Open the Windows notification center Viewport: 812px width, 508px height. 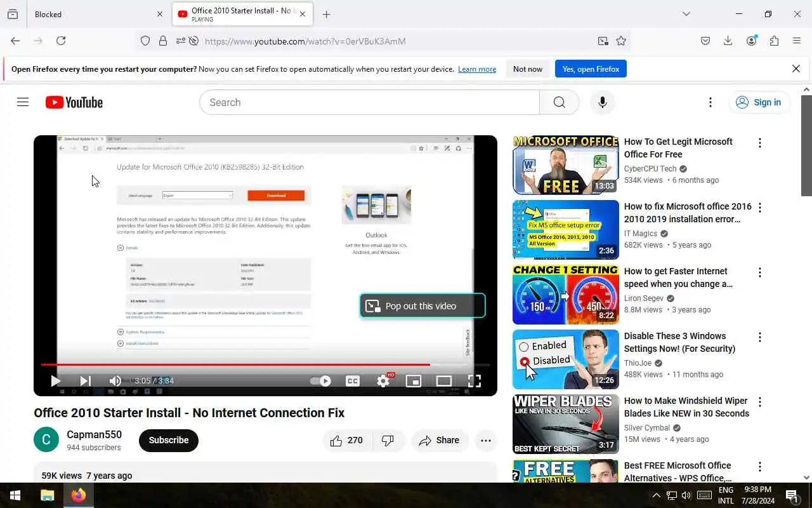click(x=792, y=495)
